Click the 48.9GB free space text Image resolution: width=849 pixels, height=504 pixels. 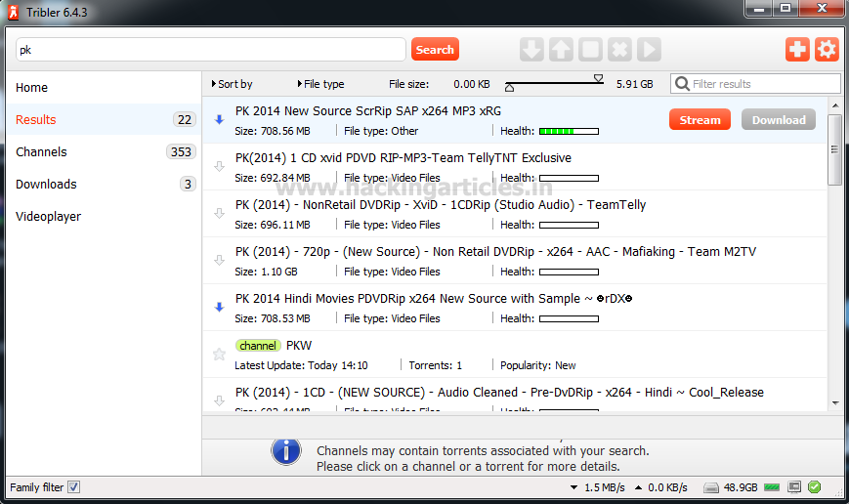(741, 487)
